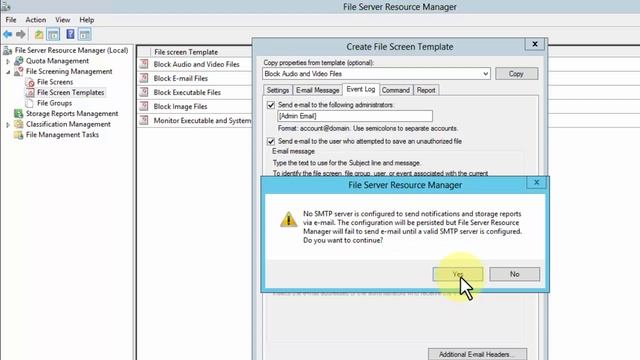Select the File Groups label in the tree
The image size is (640, 360).
coord(54,103)
